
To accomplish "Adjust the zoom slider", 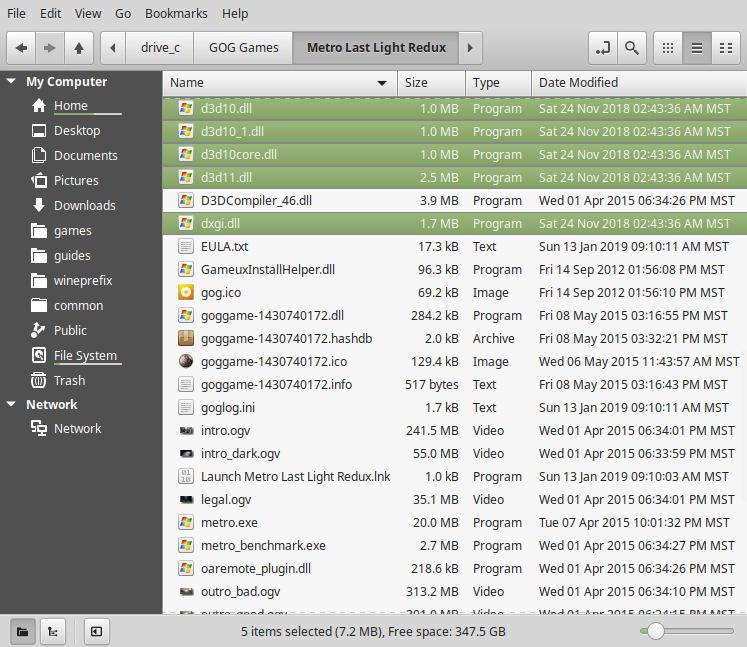I will pos(656,631).
